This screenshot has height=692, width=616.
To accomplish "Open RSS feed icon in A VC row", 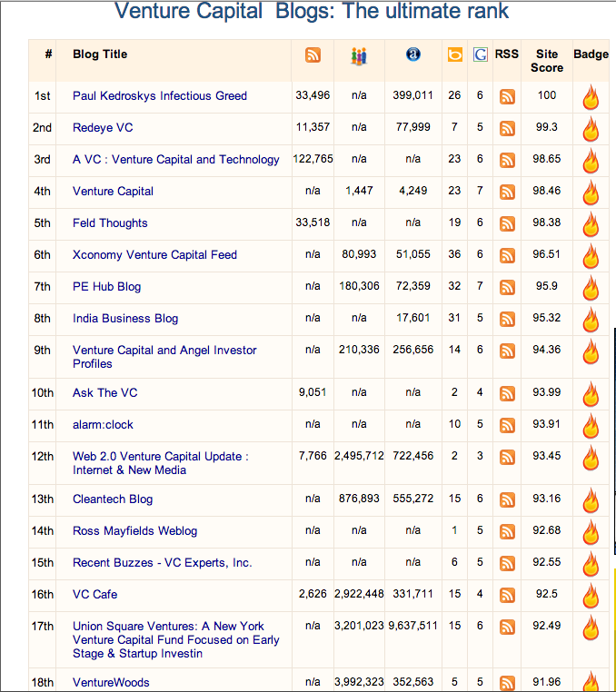I will point(507,160).
